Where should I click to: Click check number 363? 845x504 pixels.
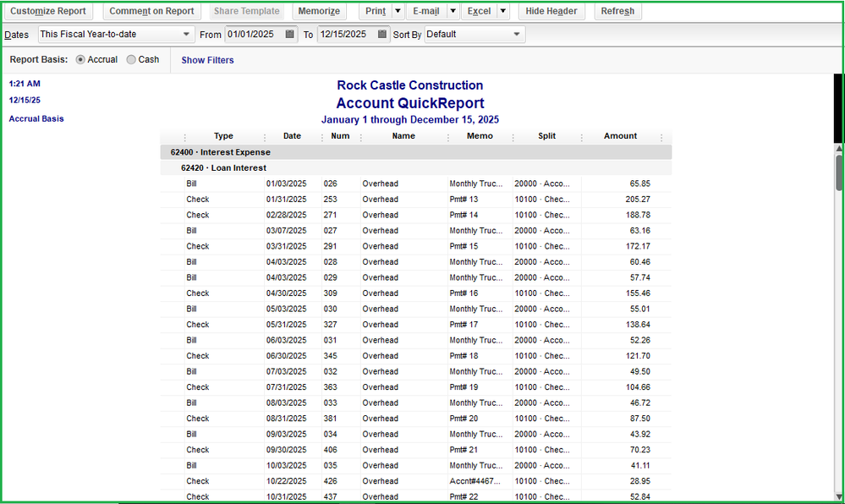pos(331,386)
